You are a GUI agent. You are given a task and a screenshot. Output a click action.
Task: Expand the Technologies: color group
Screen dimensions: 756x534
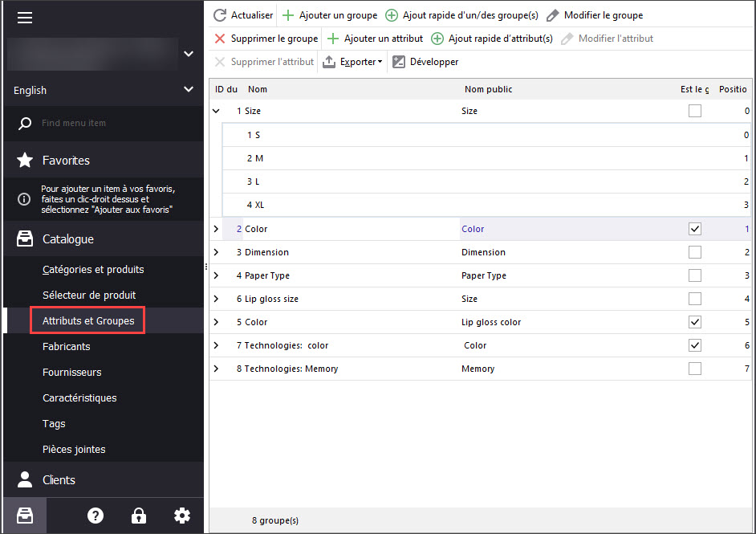coord(216,345)
